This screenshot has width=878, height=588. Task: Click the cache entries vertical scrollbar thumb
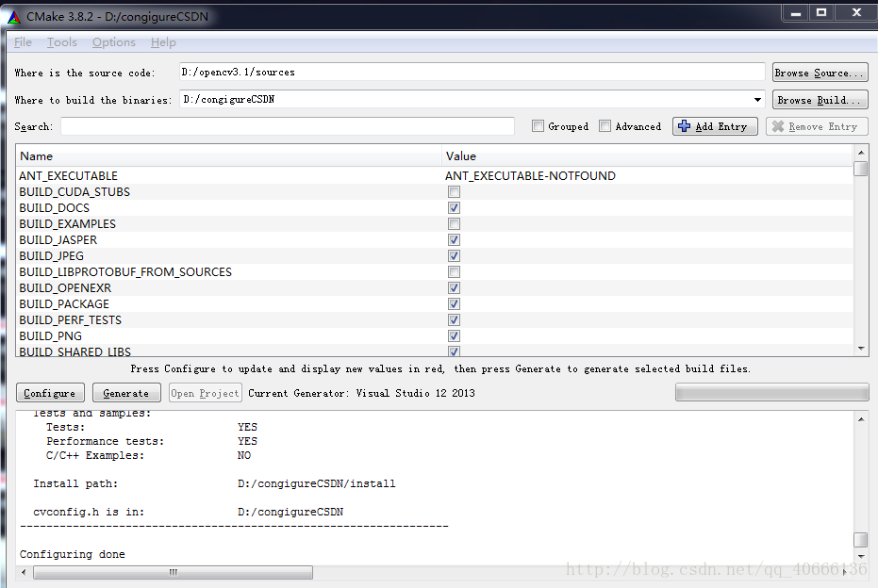click(x=861, y=169)
